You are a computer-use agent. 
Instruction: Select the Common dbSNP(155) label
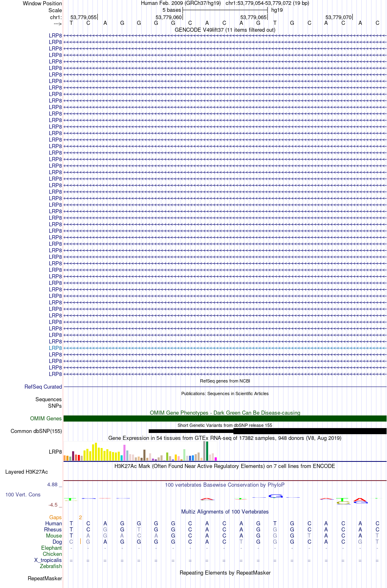(36, 431)
